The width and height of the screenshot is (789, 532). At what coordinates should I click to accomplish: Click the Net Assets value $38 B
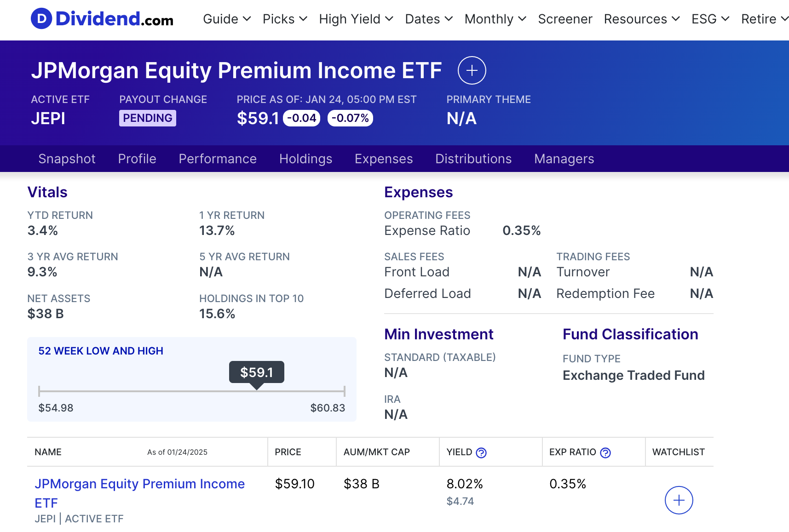click(x=46, y=314)
